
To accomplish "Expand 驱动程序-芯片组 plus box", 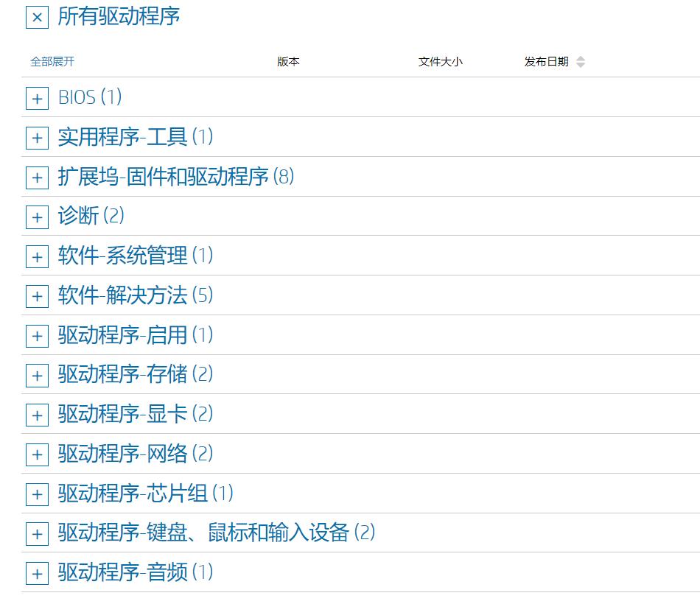I will pyautogui.click(x=37, y=494).
